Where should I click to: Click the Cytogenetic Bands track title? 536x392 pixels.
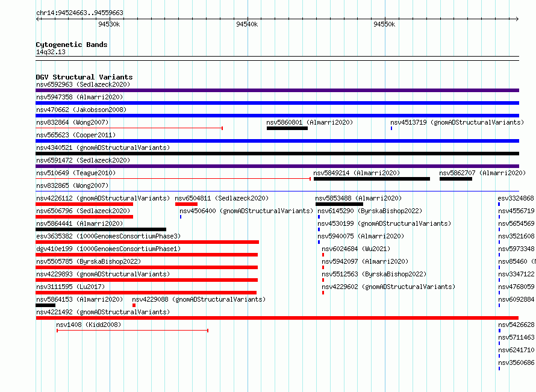pos(72,45)
